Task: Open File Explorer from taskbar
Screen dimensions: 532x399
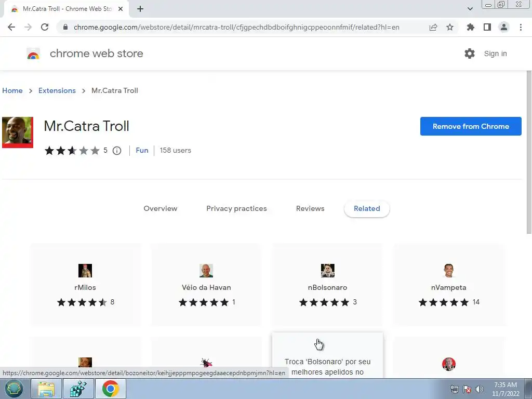Action: tap(46, 389)
